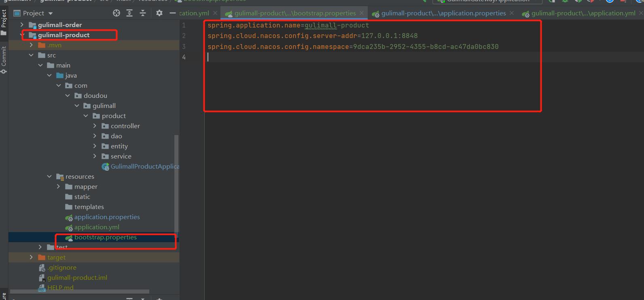Click the Project panel horizontal scrollbar

point(79,292)
